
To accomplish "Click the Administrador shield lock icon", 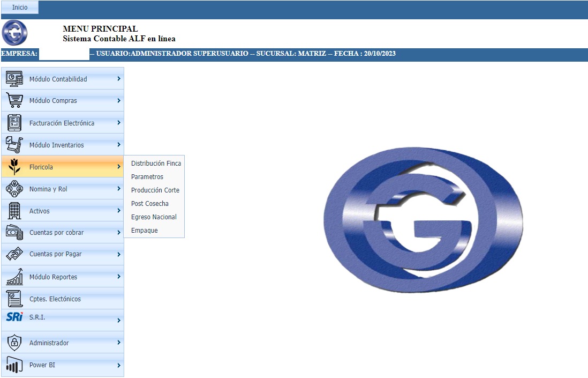I will [x=14, y=343].
